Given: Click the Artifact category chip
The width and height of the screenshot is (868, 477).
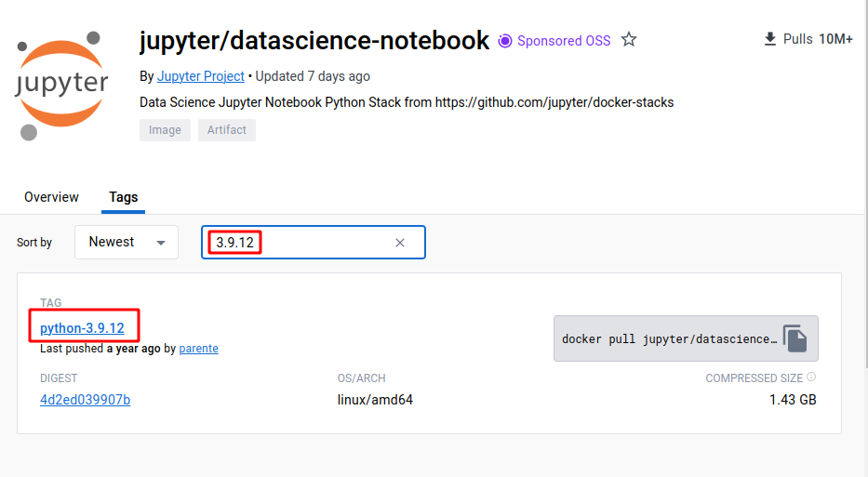Looking at the screenshot, I should (x=227, y=130).
